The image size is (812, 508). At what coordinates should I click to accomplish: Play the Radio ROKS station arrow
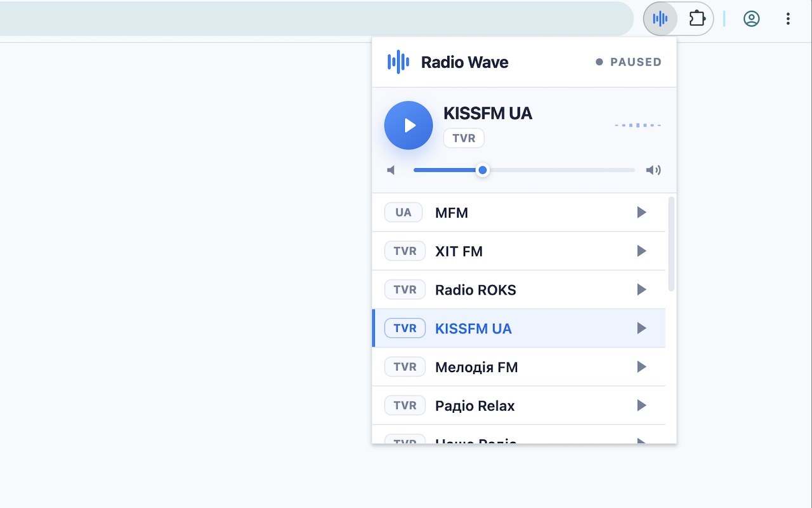coord(641,290)
